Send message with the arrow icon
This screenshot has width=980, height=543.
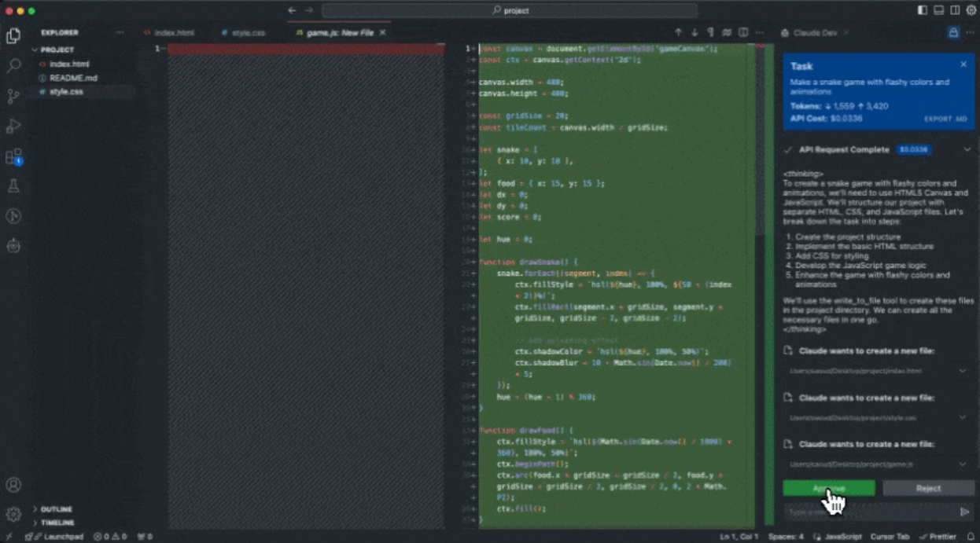[x=965, y=512]
